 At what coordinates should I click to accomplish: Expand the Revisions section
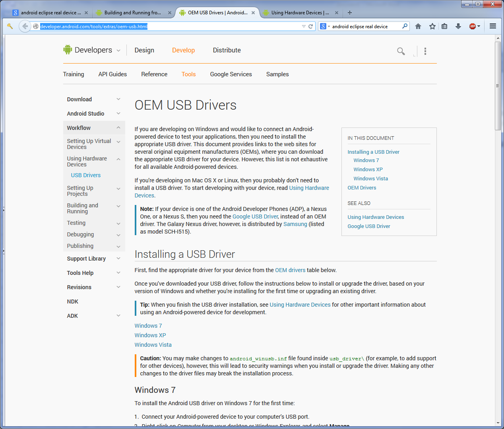click(x=118, y=287)
